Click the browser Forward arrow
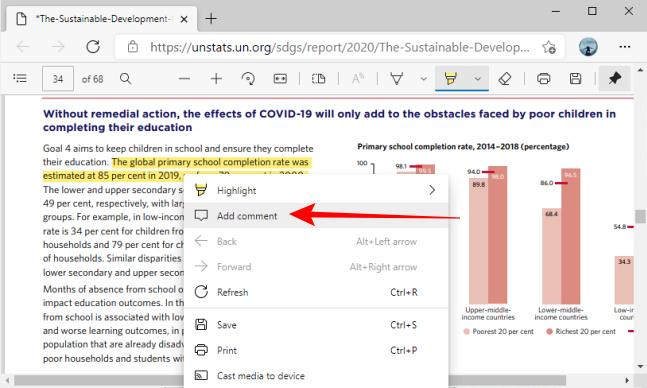This screenshot has width=647, height=388. (x=58, y=47)
